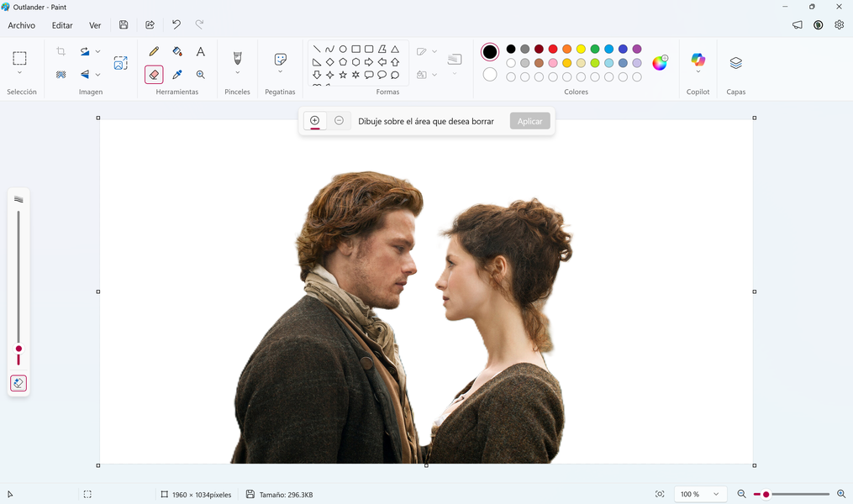This screenshot has width=853, height=504.
Task: Click the zoom slider handle
Action: point(766,494)
